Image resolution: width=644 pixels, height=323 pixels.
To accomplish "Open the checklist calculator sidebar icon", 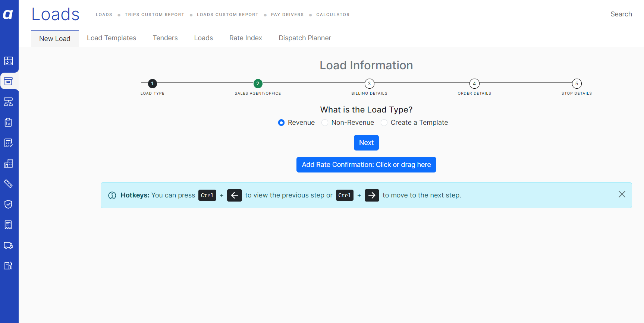I will coord(8,143).
